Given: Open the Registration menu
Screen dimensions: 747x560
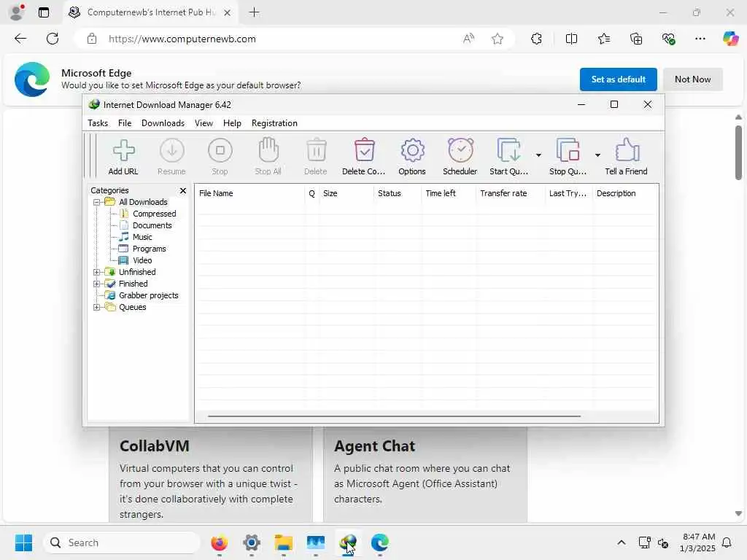Looking at the screenshot, I should click(x=274, y=122).
